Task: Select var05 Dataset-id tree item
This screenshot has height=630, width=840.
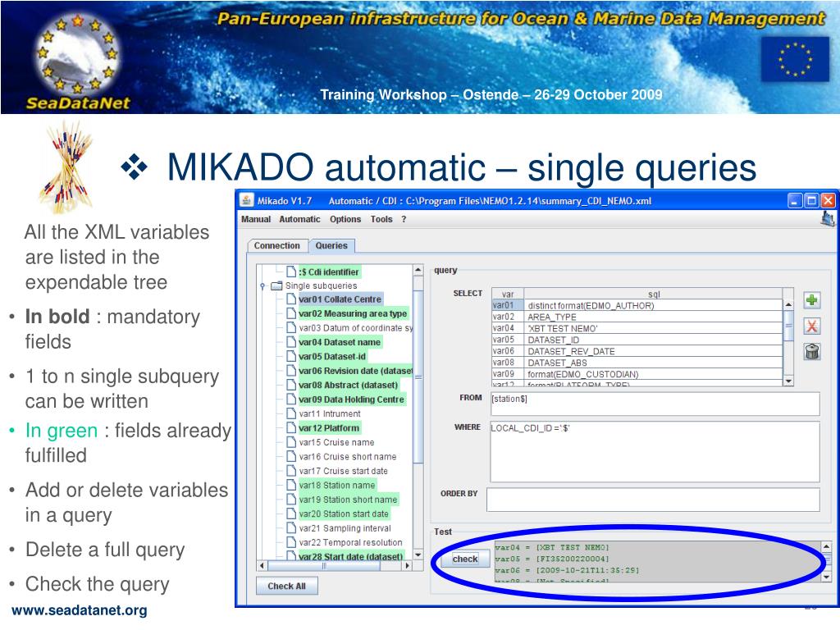Action: (332, 356)
